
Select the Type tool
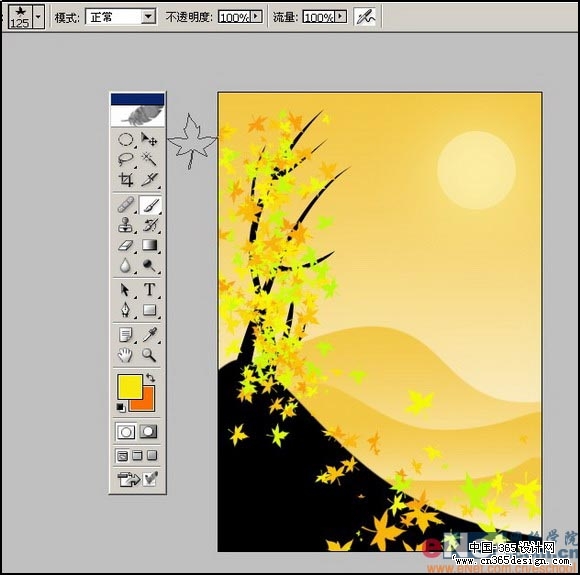point(149,289)
